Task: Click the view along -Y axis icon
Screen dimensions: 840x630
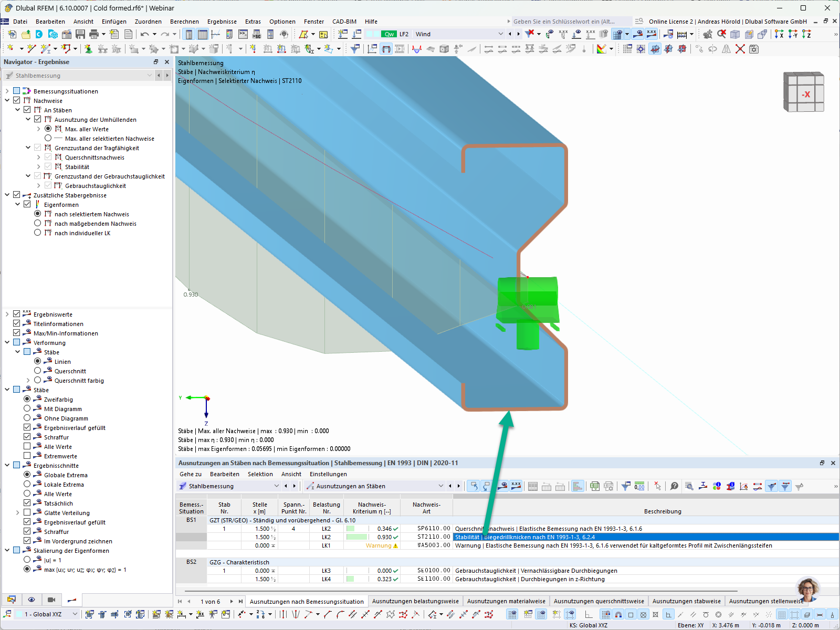Action: (793, 34)
